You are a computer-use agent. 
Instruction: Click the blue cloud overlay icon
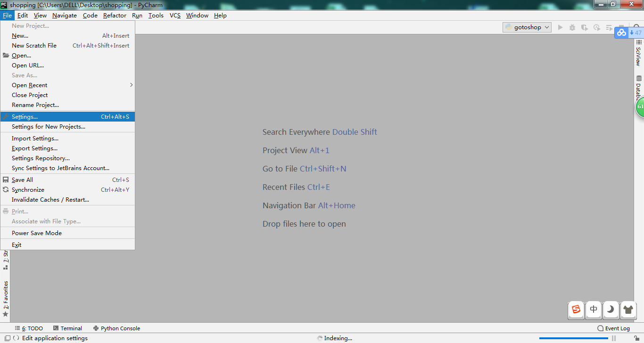[x=621, y=33]
